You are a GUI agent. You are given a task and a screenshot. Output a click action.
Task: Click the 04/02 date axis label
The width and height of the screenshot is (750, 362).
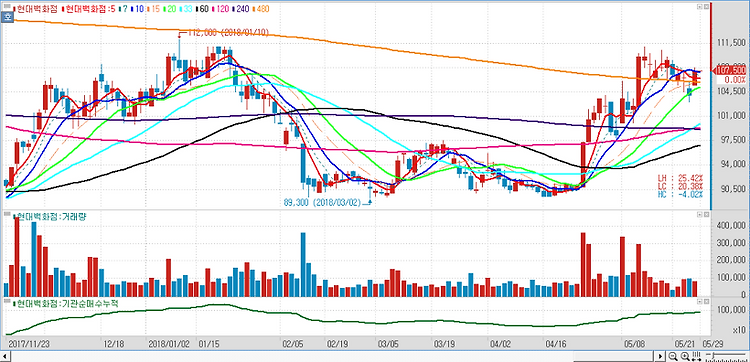(x=500, y=343)
